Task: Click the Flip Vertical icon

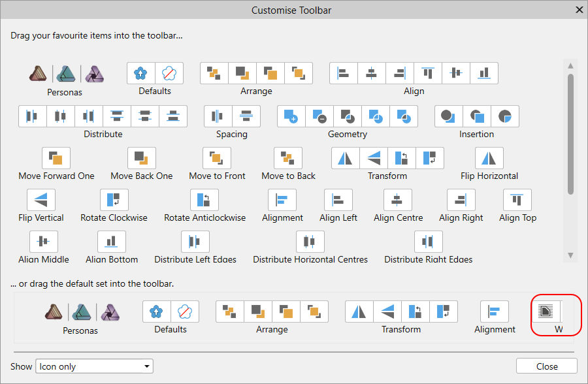Action: coord(41,200)
